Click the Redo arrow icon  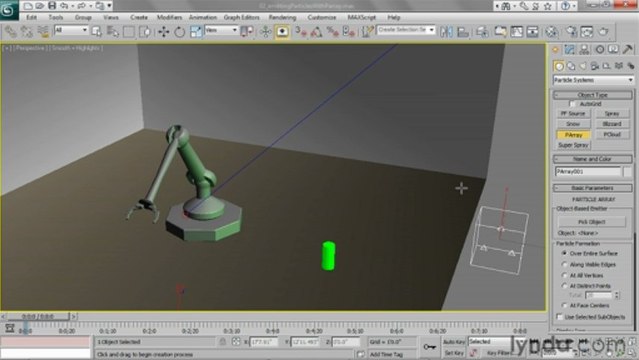[81, 6]
